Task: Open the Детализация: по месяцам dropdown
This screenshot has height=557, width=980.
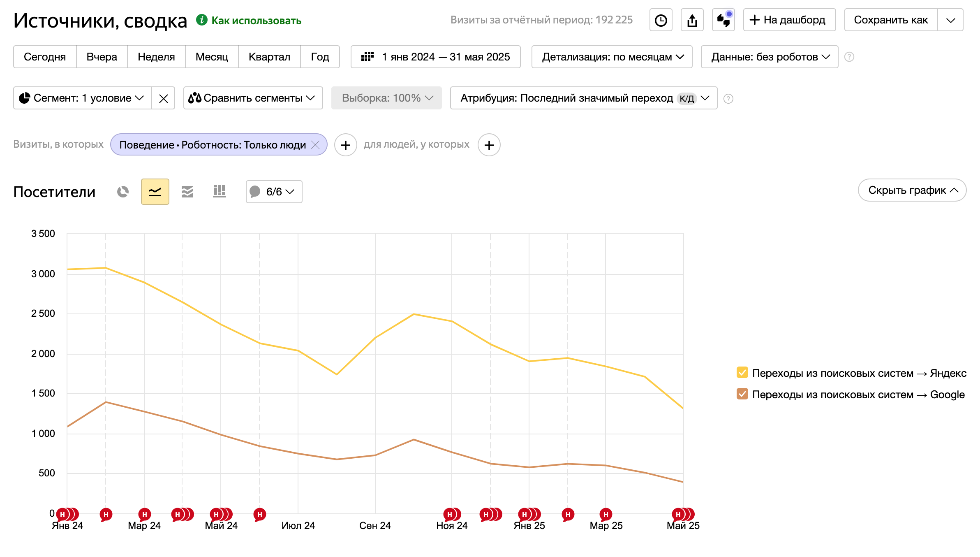Action: [612, 57]
